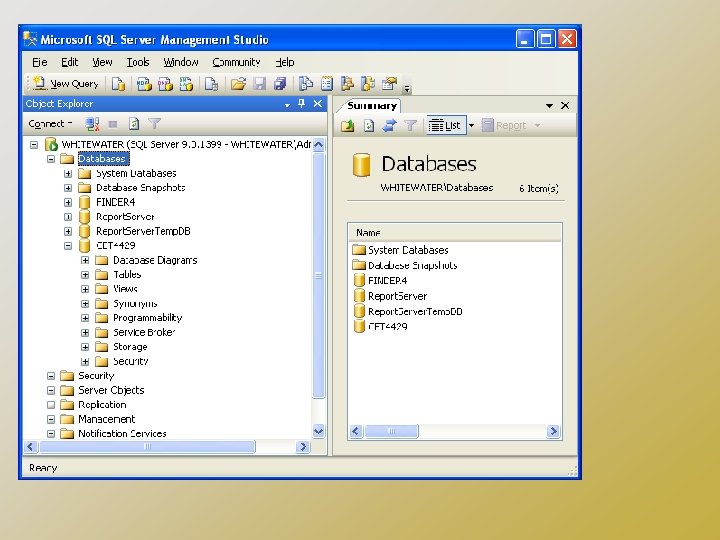Select ReportServer in the Summary list
Image resolution: width=720 pixels, height=540 pixels.
coord(398,296)
